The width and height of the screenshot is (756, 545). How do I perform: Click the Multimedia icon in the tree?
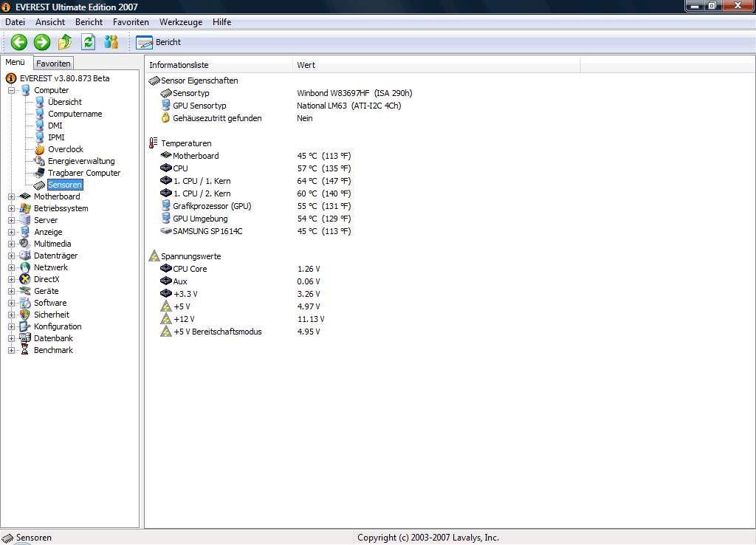pos(24,244)
